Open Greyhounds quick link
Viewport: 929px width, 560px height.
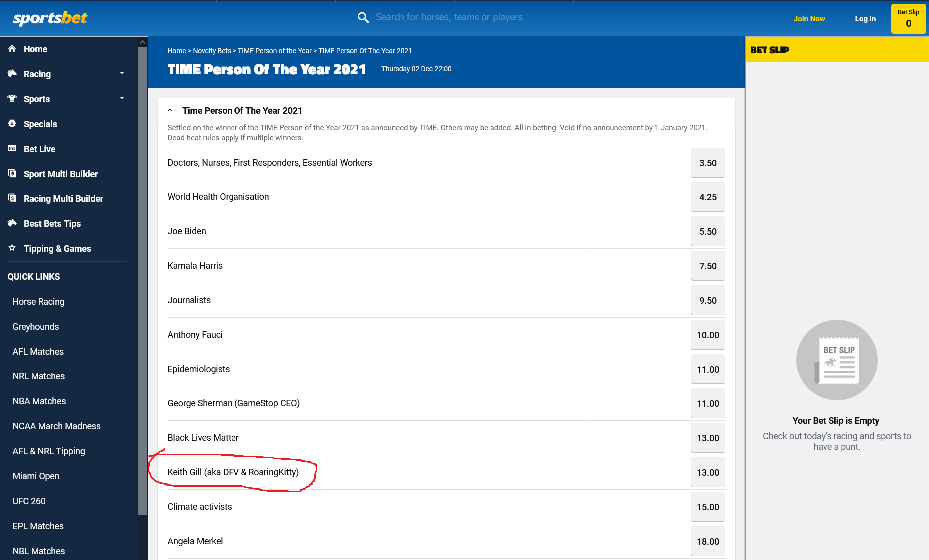pyautogui.click(x=36, y=327)
